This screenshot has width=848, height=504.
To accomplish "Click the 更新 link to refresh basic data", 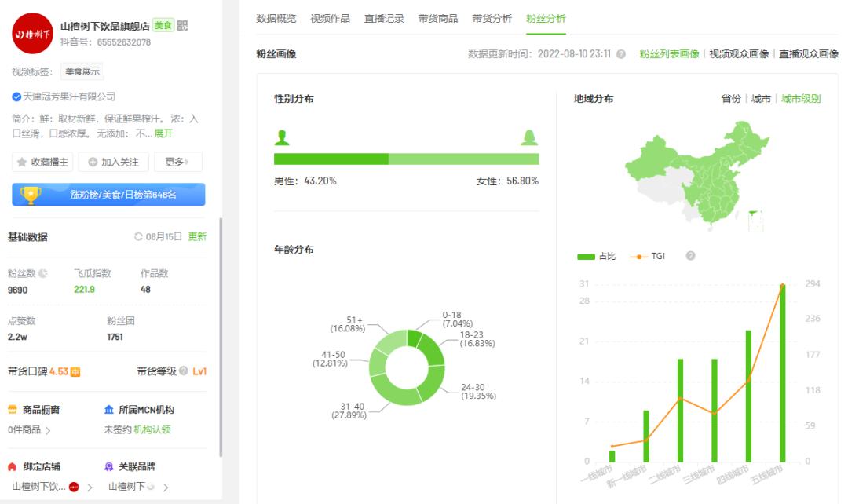I will click(196, 237).
